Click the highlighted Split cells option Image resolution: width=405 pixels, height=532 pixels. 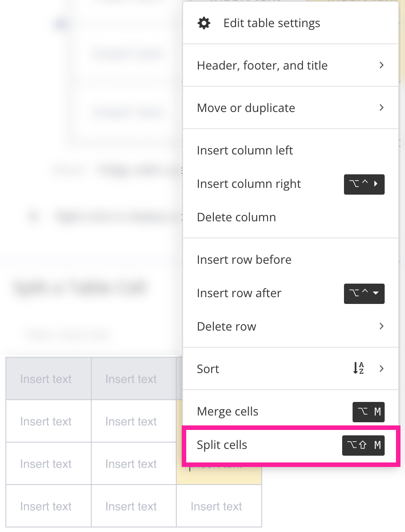pos(221,445)
